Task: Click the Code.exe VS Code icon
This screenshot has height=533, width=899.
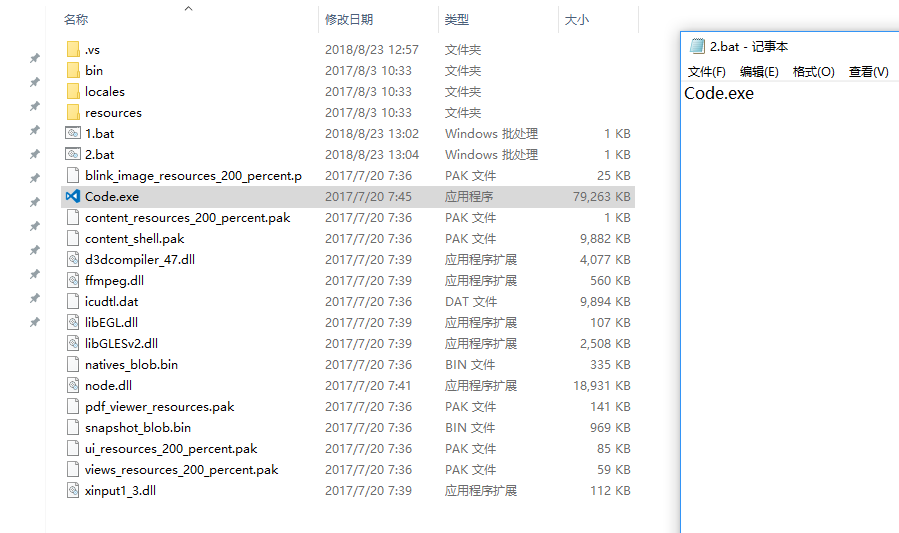Action: click(72, 197)
